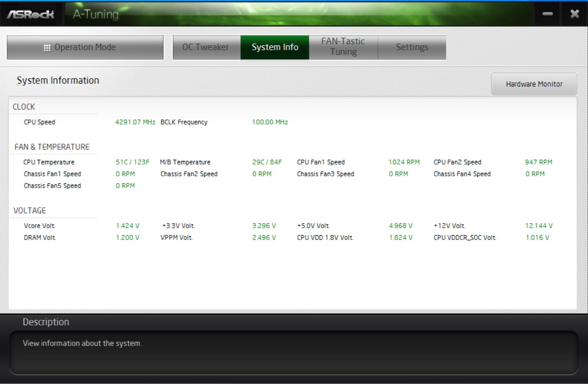Screen dimensions: 588x384
Task: Click the Chassis Fan1 Speed label
Action: [x=52, y=174]
